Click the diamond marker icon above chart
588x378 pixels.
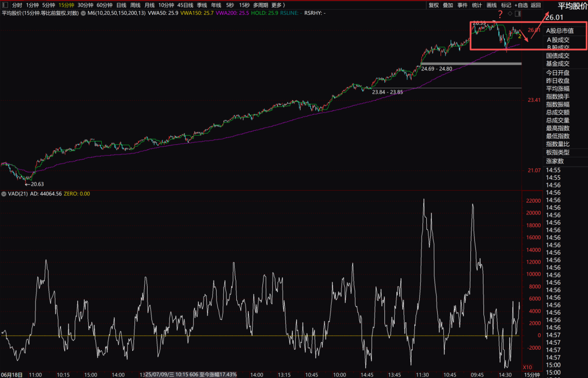pyautogui.click(x=510, y=14)
